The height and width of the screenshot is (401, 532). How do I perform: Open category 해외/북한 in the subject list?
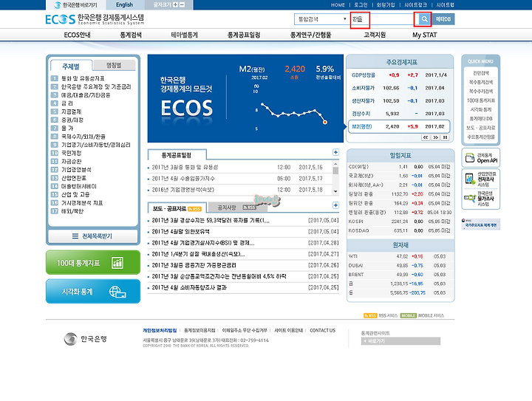click(72, 211)
